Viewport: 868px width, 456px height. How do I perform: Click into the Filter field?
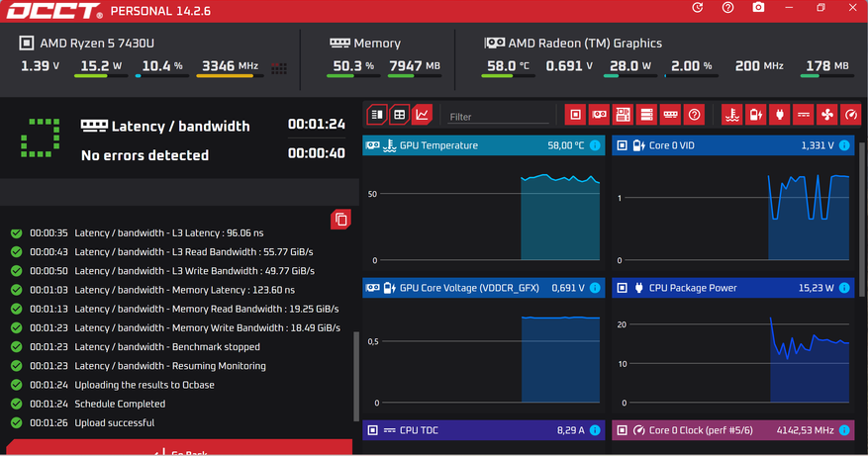point(498,117)
